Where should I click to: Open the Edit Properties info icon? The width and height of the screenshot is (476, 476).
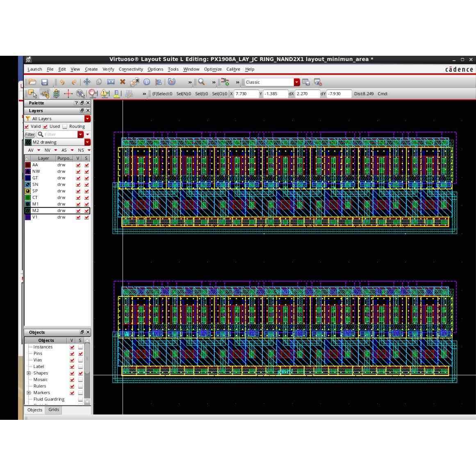(147, 82)
